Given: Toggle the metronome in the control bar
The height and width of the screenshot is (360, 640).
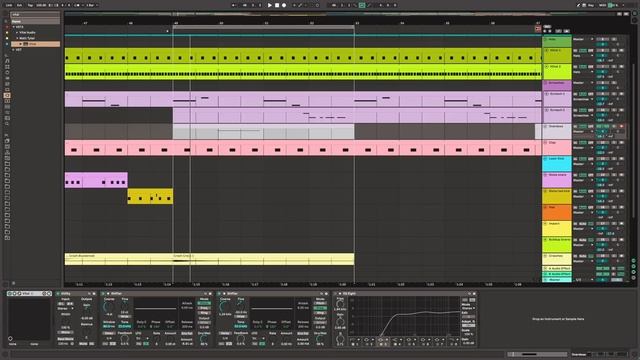Looking at the screenshot, I should click(78, 5).
